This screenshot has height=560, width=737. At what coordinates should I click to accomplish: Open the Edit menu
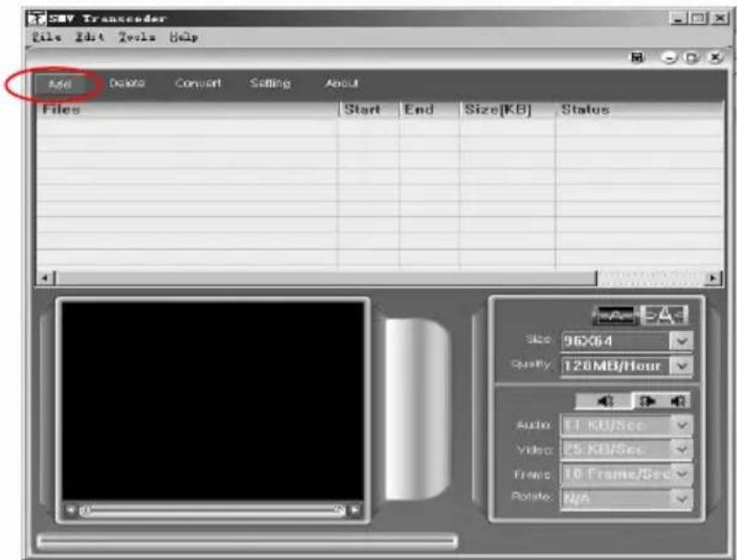90,37
